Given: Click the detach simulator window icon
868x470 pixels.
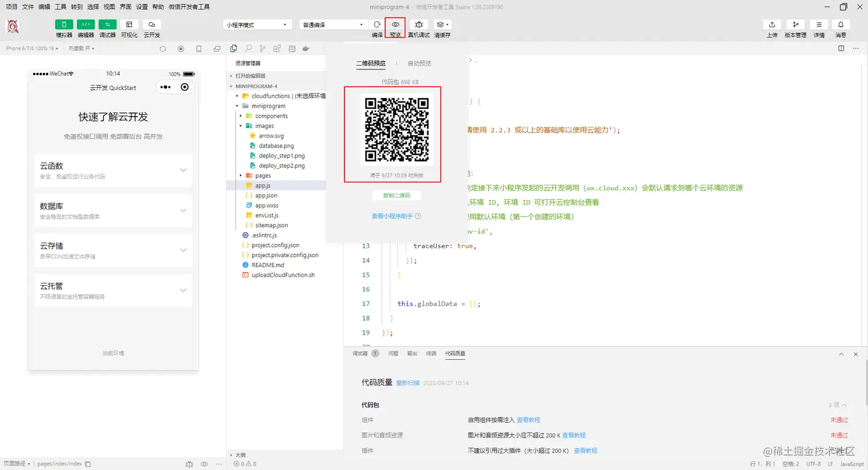Looking at the screenshot, I should coord(216,49).
